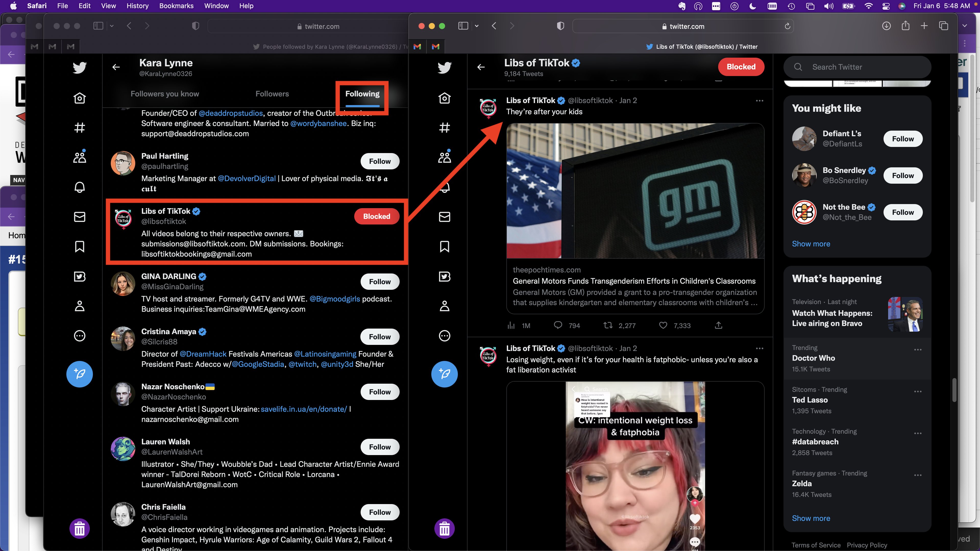The width and height of the screenshot is (980, 551).
Task: Open Notifications bell in left Kara Lynne window
Action: click(x=80, y=187)
